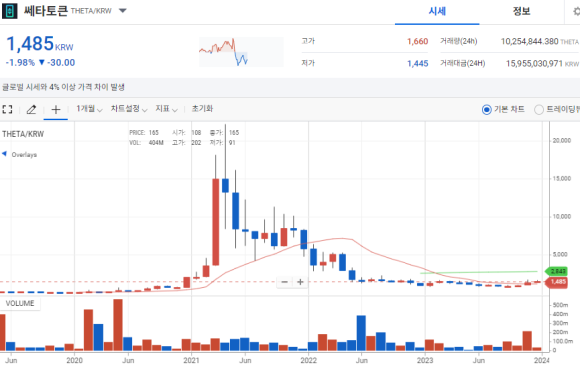Activate the crosshair plus tool icon

tap(56, 109)
